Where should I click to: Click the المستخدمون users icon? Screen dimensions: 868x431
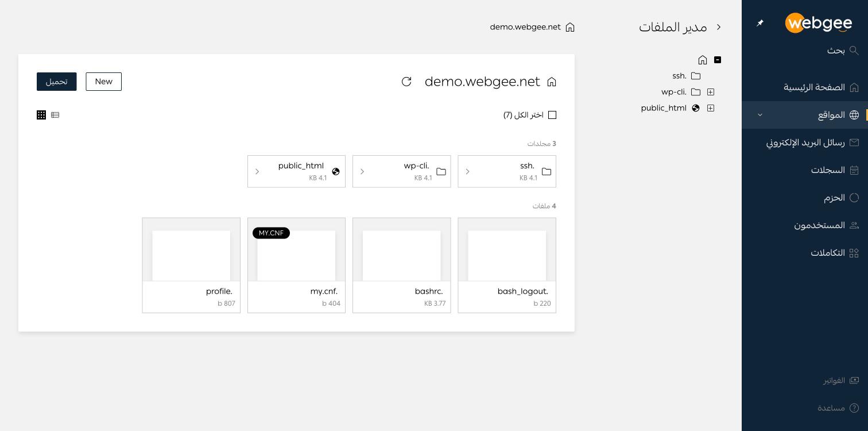[854, 225]
